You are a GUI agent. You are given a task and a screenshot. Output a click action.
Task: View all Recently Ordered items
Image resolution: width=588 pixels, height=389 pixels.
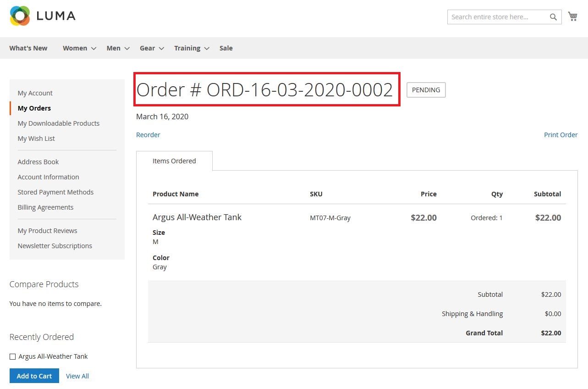point(77,376)
